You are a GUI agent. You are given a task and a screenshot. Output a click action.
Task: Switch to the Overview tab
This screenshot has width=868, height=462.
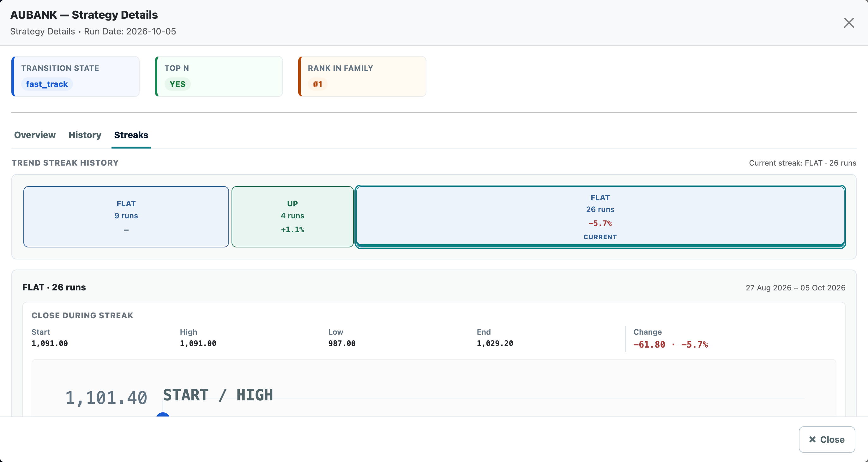pos(35,135)
